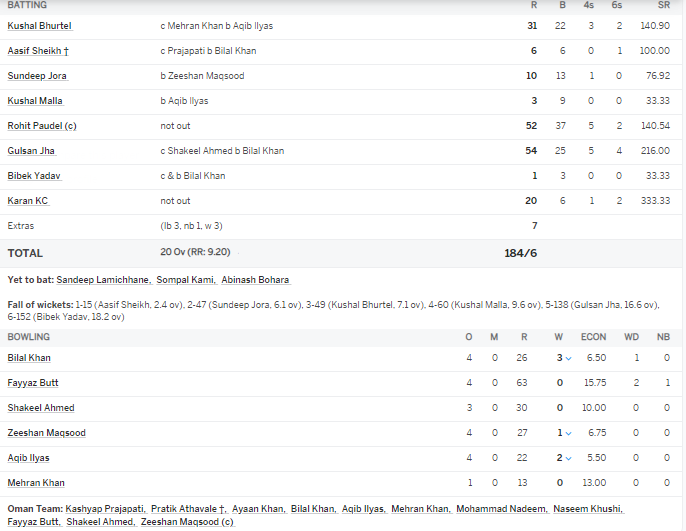Open Kashyap Prajapati from Oman team list

(x=105, y=509)
